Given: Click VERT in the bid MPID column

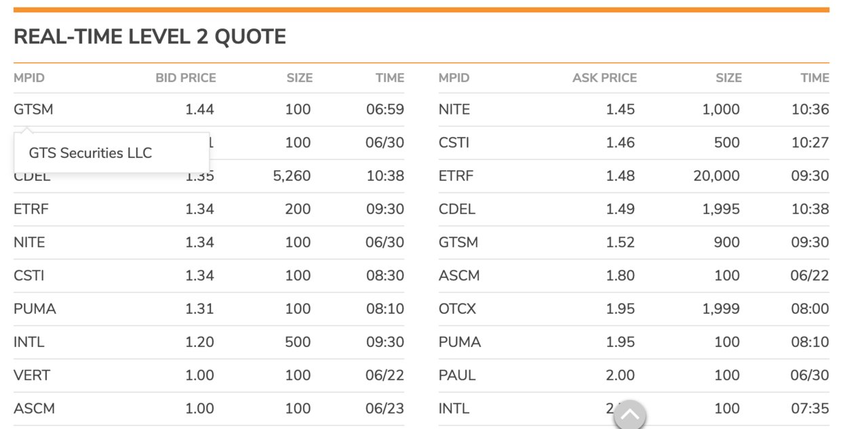Looking at the screenshot, I should 32,375.
